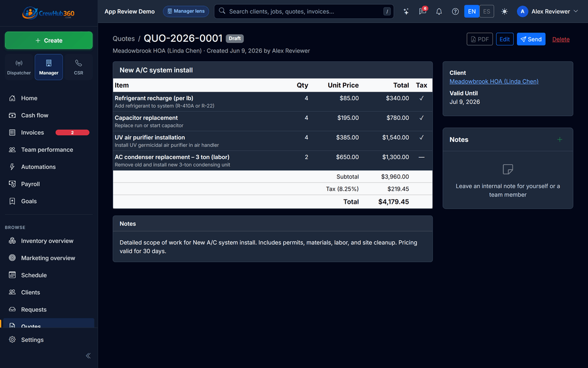Open Meadowbrook HOA (Linda Chen) client link

[494, 81]
